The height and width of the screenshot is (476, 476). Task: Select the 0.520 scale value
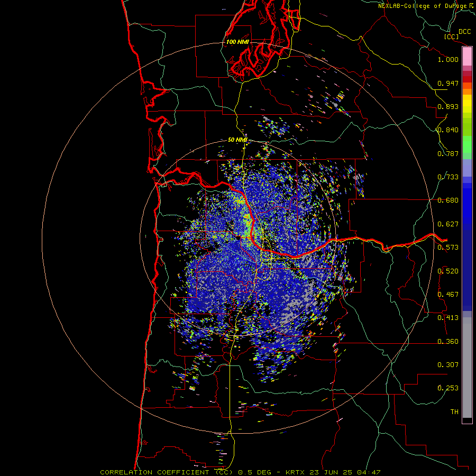(448, 271)
